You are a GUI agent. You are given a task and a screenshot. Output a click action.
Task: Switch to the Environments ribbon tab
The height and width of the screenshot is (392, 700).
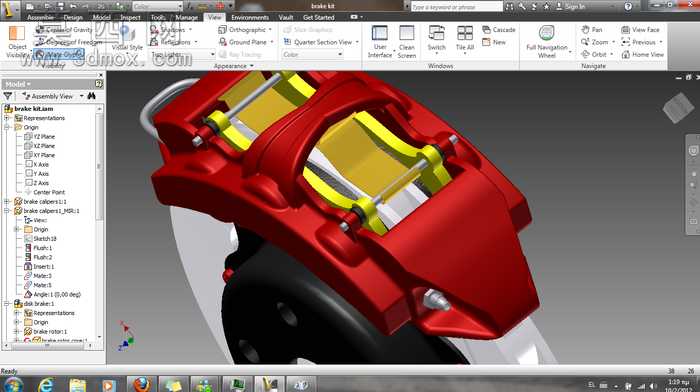pos(250,17)
